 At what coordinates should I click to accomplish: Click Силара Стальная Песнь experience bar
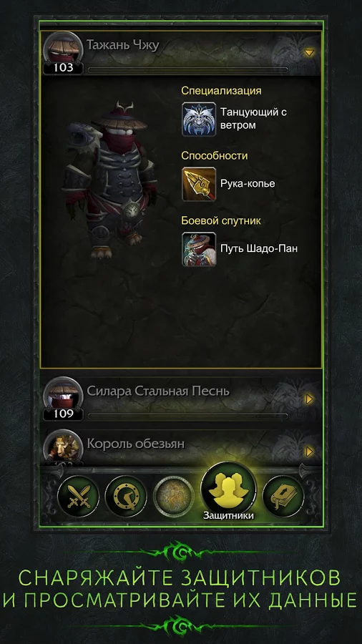point(188,416)
